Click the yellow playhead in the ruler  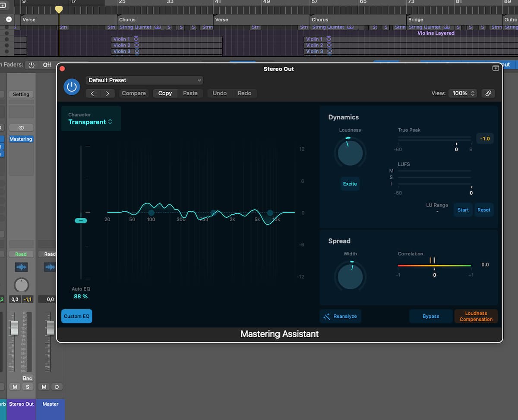[x=59, y=9]
